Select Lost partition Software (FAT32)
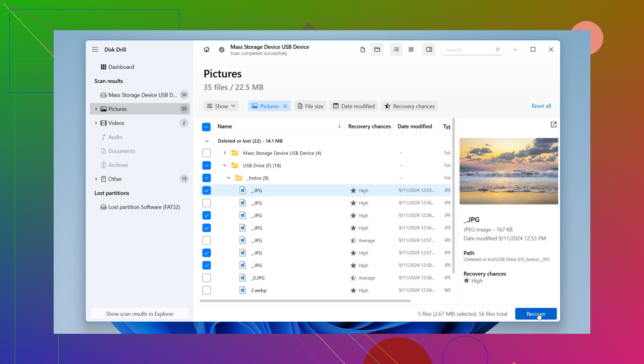Image resolution: width=644 pixels, height=364 pixels. coord(140,207)
